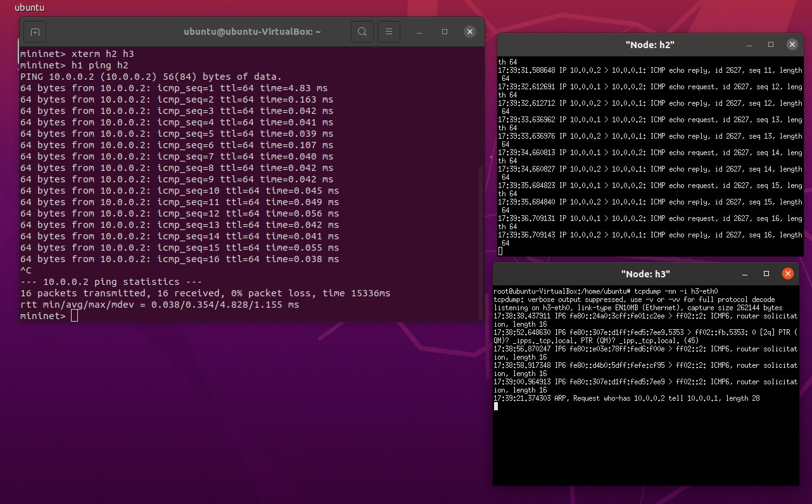Click the 17:38:52 PTR query line in h3
The width and height of the screenshot is (812, 504).
pos(646,336)
